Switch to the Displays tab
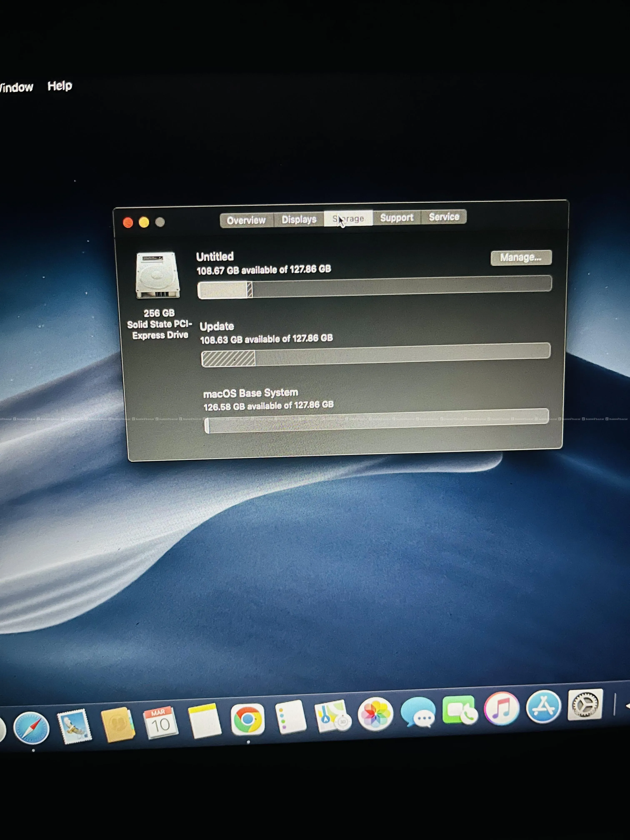Screen dimensions: 630x840 tap(299, 220)
